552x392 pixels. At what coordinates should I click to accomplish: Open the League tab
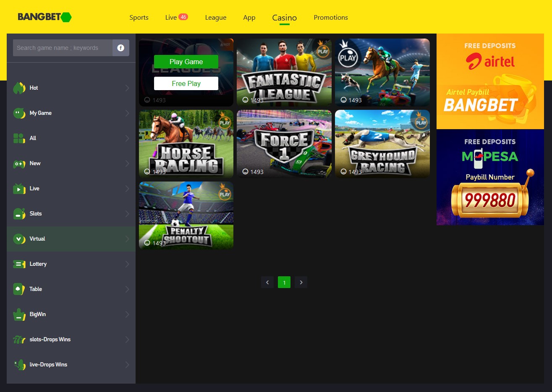point(216,18)
